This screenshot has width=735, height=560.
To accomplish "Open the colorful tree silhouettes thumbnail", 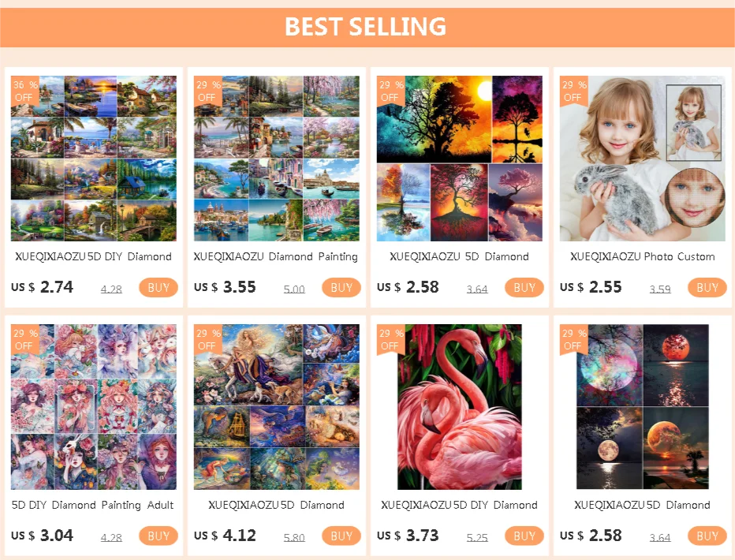I will (x=459, y=159).
